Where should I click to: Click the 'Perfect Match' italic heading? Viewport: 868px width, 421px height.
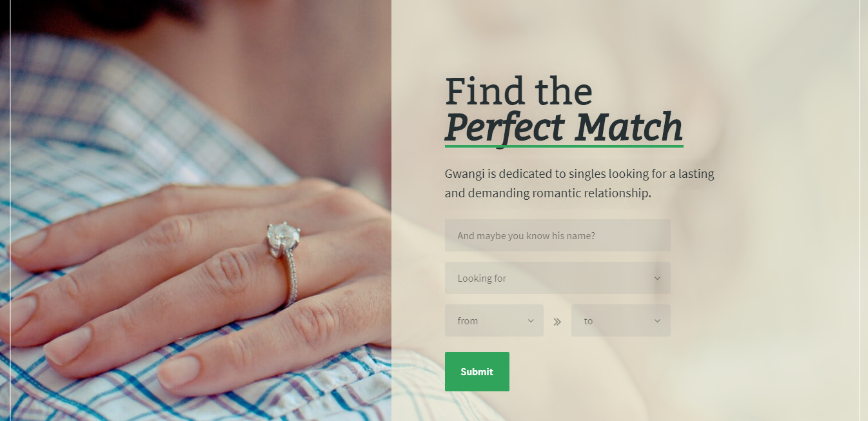click(564, 127)
